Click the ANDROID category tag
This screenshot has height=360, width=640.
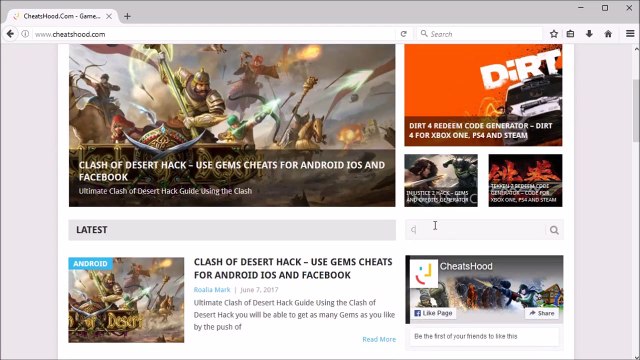(x=91, y=264)
